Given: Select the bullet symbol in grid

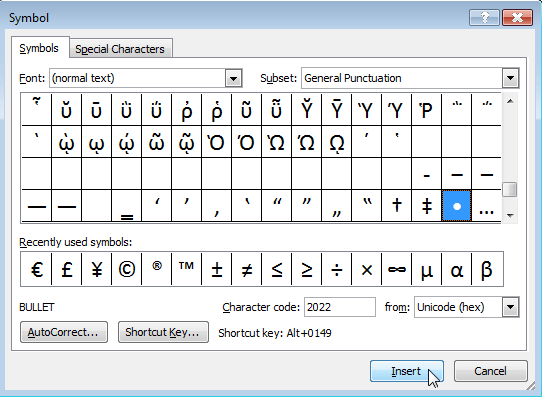Looking at the screenshot, I should coord(457,206).
